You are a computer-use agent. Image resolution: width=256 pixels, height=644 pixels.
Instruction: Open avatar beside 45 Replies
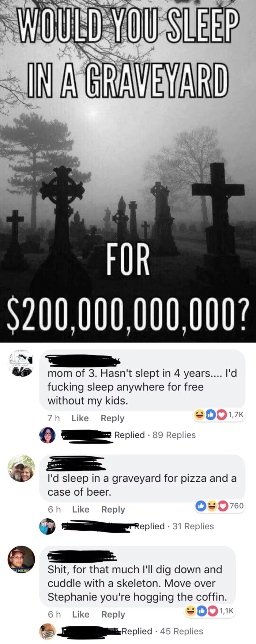point(48,631)
